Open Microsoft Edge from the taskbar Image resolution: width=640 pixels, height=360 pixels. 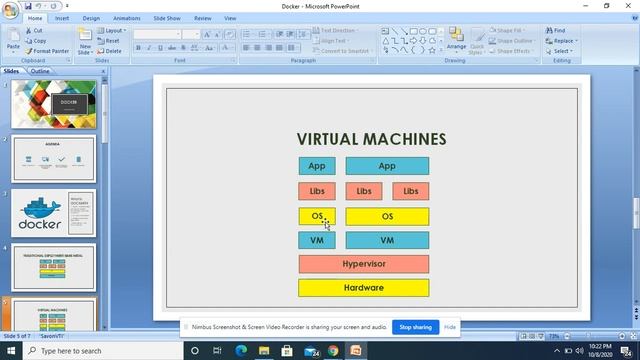241,351
